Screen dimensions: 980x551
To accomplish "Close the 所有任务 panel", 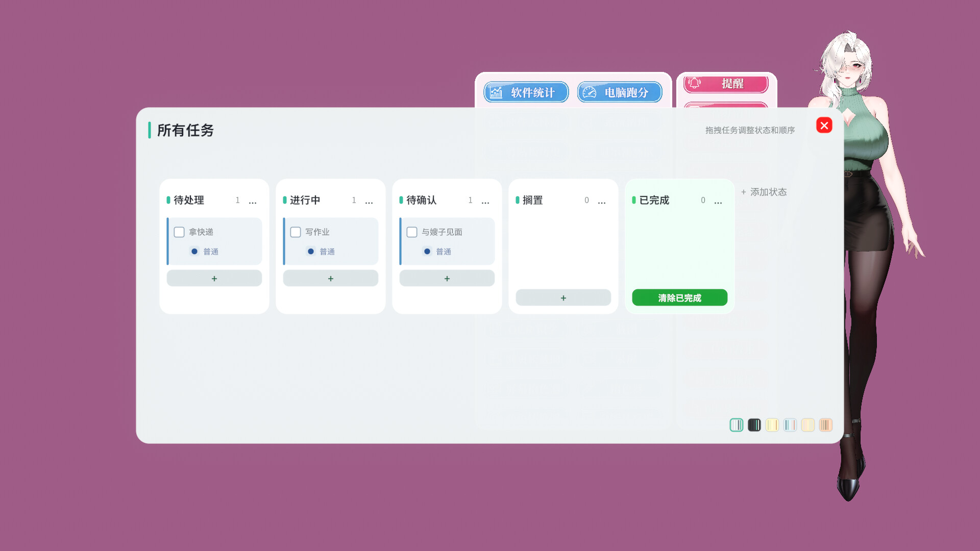I will pyautogui.click(x=824, y=126).
